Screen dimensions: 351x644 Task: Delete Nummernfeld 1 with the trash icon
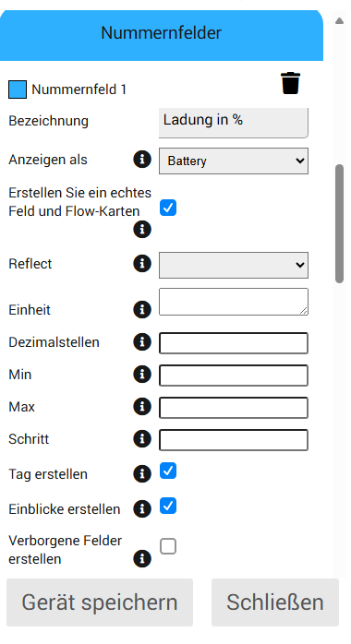290,83
